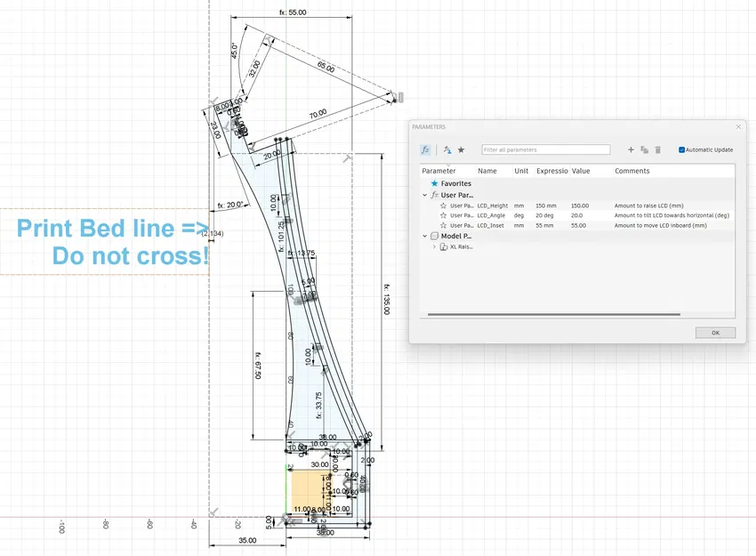Disable the Automatic Update checkbox
Screen dimensions: 756x556
pos(681,149)
